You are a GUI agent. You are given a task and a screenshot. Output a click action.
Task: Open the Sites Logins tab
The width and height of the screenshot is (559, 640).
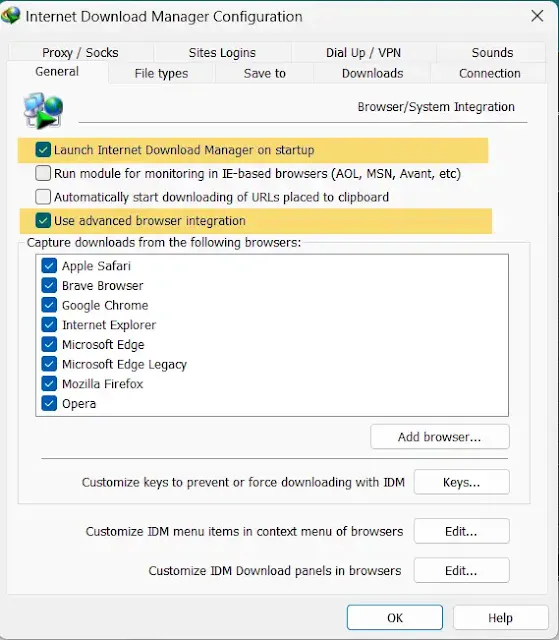(222, 52)
